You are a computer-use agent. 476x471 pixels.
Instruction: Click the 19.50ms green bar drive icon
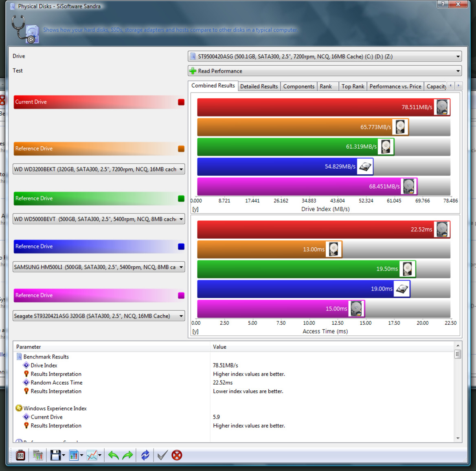407,269
